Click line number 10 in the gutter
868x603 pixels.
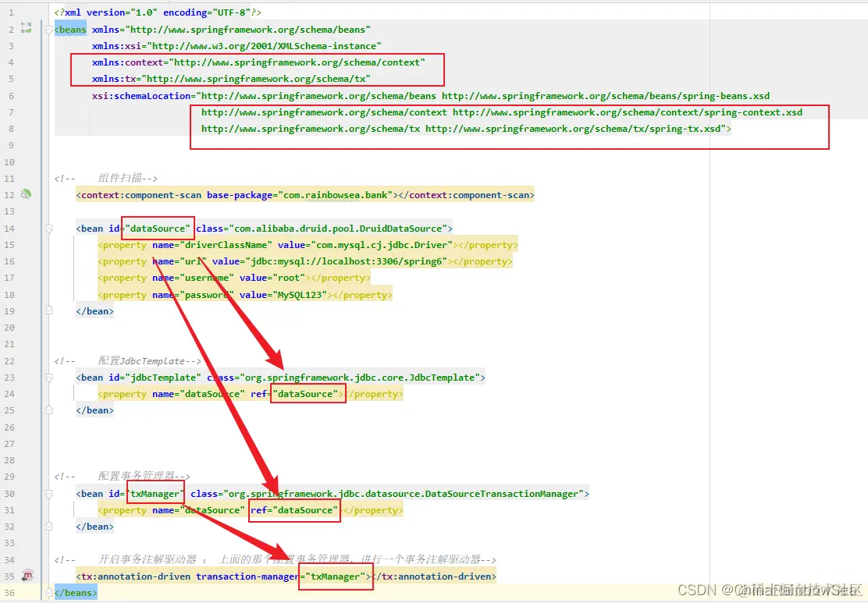tap(9, 162)
